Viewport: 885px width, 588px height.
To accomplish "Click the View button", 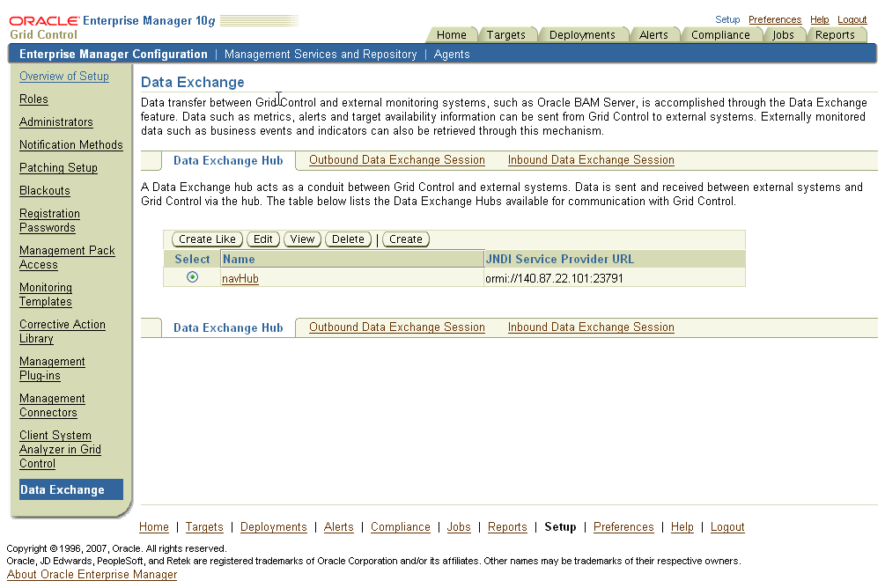I will click(303, 239).
